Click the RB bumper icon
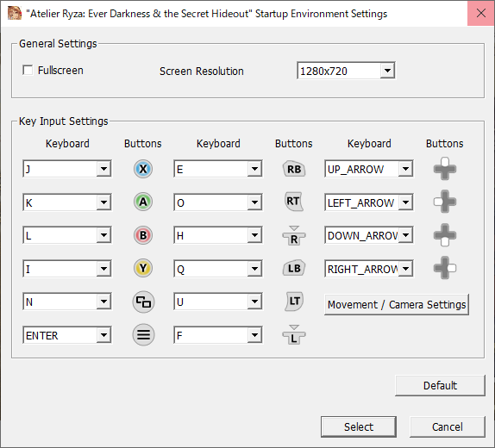The image size is (495, 448). (x=294, y=169)
